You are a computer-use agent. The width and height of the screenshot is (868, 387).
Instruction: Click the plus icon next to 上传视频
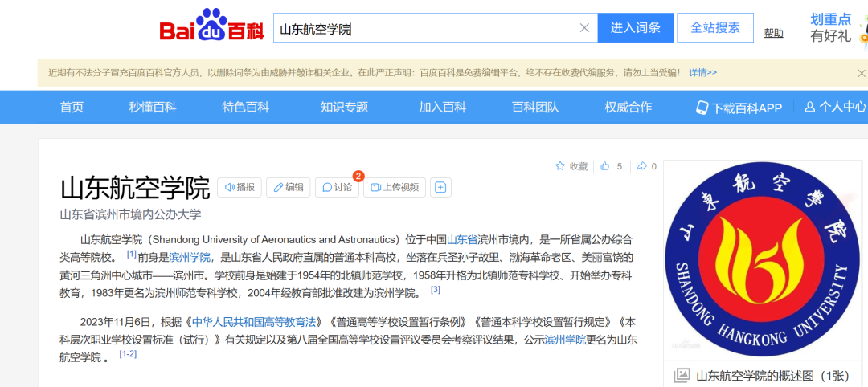(x=440, y=187)
